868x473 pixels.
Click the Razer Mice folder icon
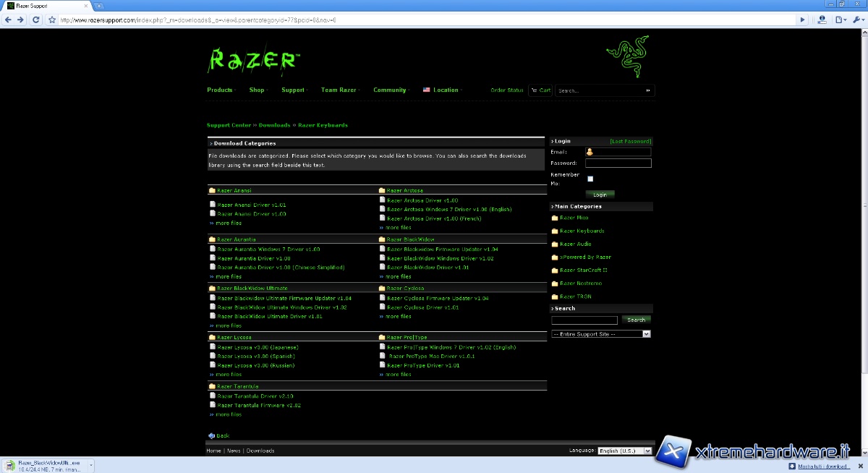point(555,218)
